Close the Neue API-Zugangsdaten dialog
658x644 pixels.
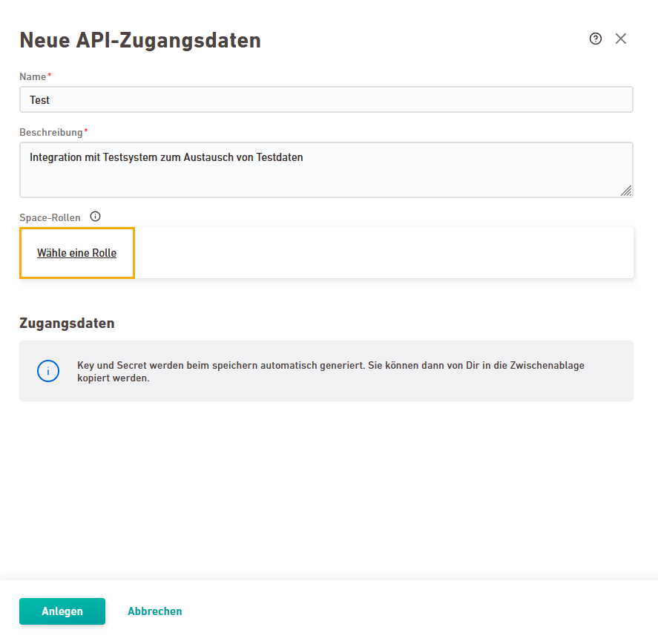pyautogui.click(x=621, y=39)
